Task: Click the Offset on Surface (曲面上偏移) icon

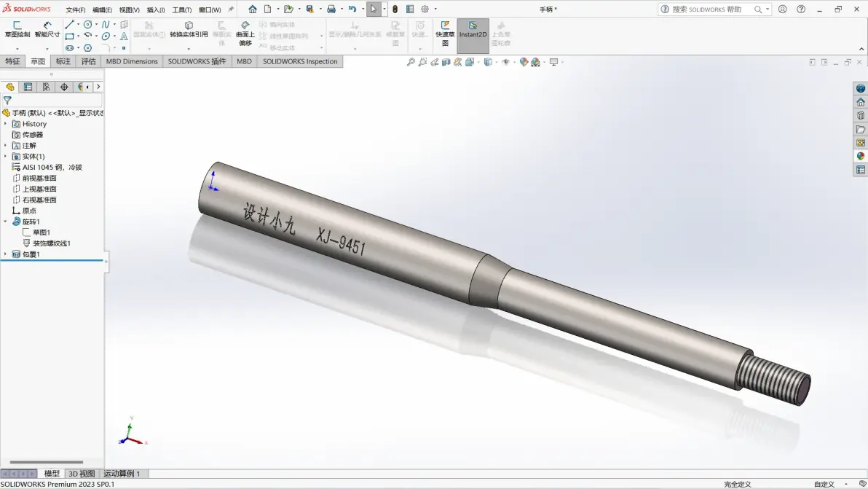Action: tap(245, 26)
